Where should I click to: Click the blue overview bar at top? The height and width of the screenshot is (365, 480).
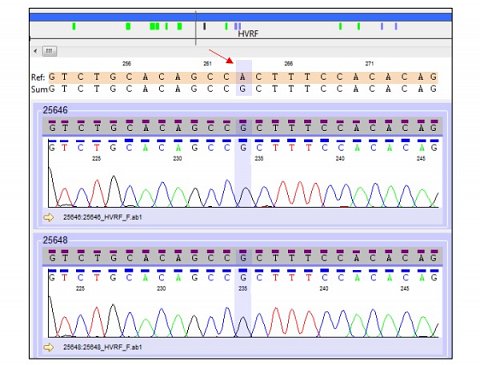tap(241, 17)
